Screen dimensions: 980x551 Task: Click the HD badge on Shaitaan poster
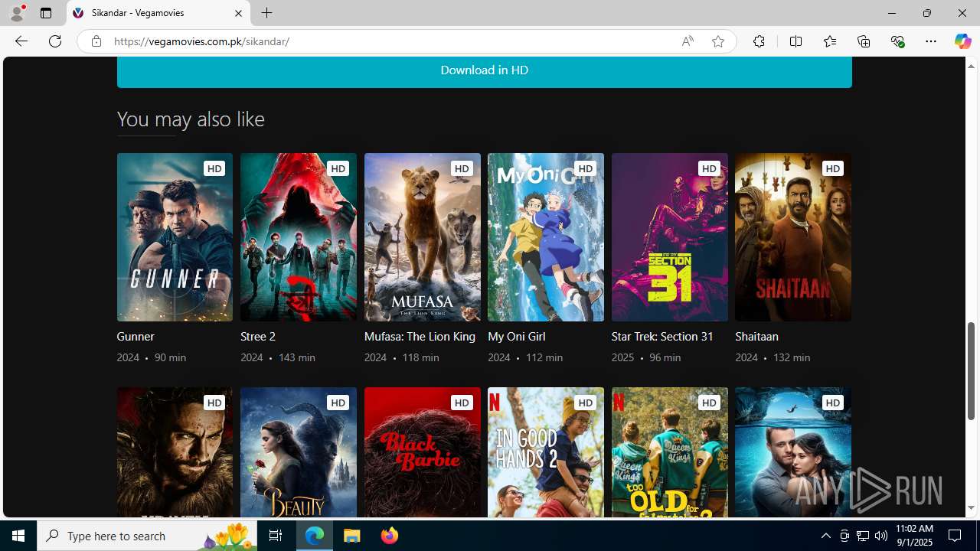pos(832,168)
